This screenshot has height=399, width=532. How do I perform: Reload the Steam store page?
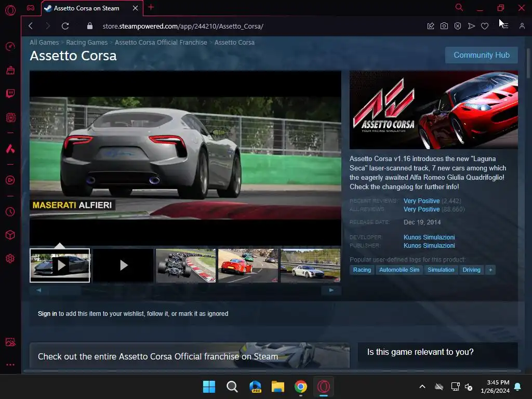click(x=65, y=26)
